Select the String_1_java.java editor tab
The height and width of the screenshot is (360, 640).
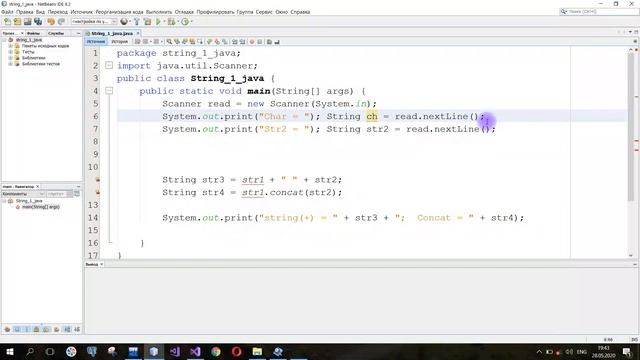112,33
